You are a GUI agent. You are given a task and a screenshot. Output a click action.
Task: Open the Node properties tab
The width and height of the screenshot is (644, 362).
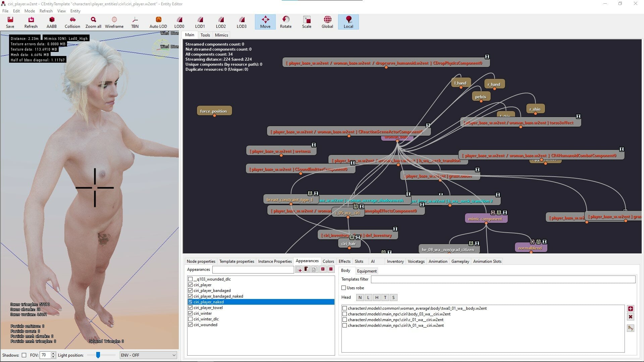click(x=201, y=261)
